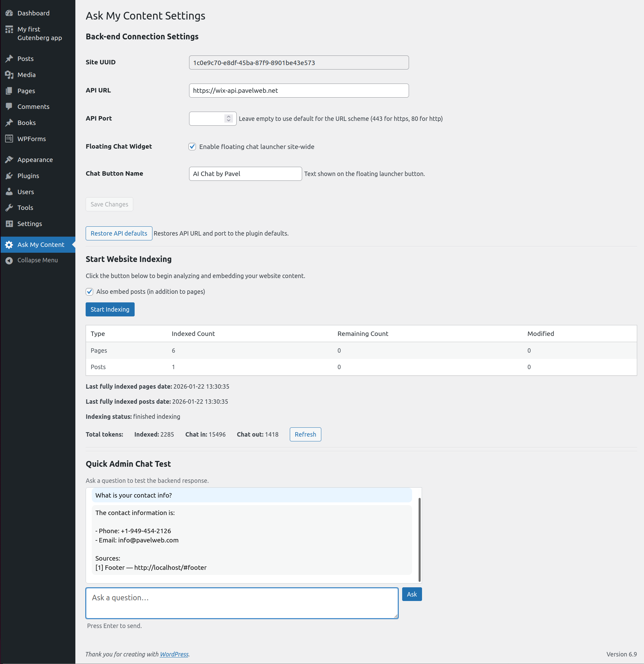Screen dimensions: 644x664
Task: Uncheck Also embed posts checkbox
Action: pyautogui.click(x=89, y=292)
